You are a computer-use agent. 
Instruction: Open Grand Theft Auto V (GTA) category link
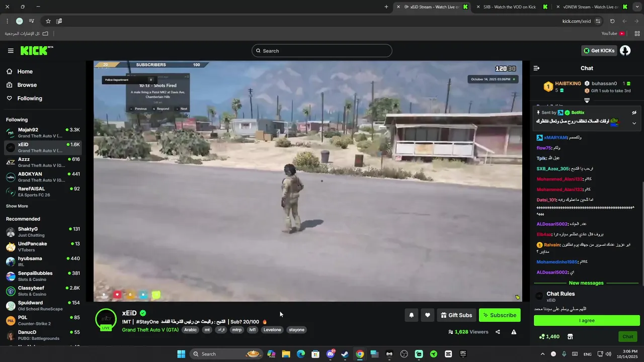tap(150, 330)
